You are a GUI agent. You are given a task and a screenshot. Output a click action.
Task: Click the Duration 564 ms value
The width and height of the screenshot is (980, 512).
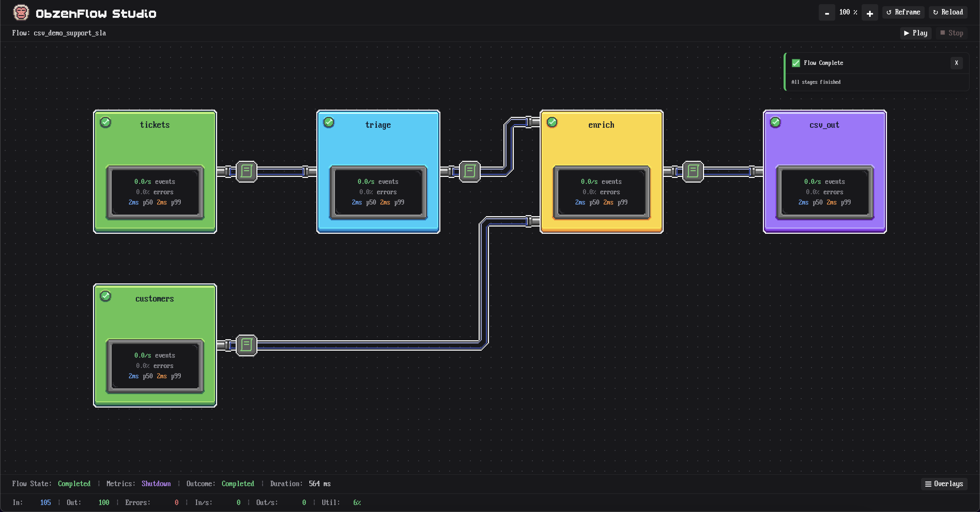(320, 484)
